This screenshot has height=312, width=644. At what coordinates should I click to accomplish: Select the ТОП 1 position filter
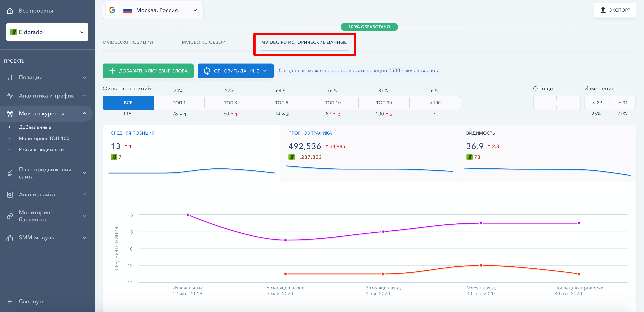[x=179, y=103]
